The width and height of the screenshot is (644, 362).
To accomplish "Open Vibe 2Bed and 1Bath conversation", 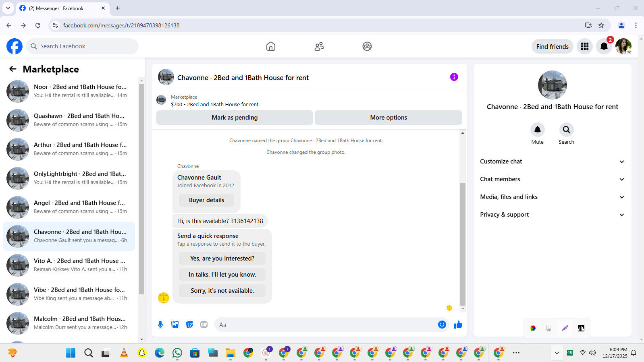I will (69, 294).
